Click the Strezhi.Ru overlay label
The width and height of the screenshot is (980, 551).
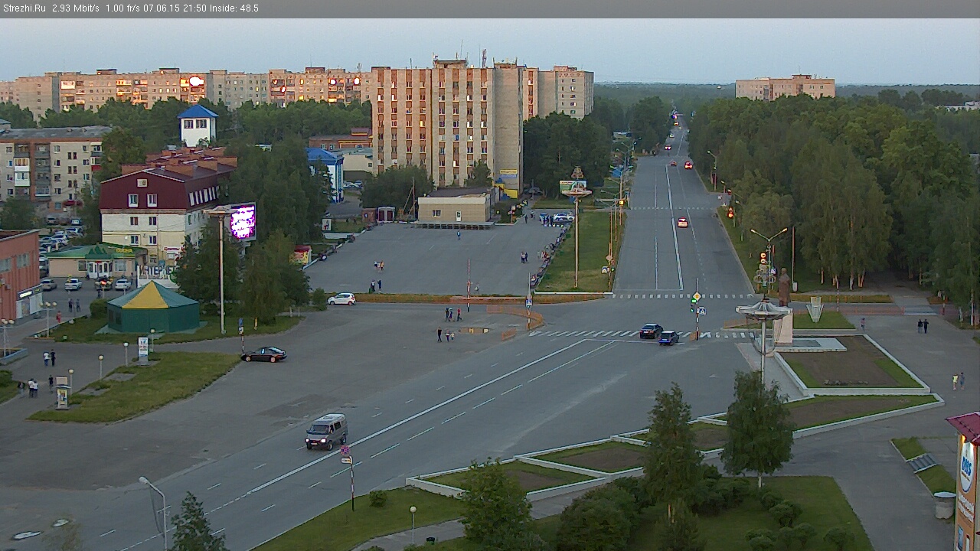[x=24, y=8]
